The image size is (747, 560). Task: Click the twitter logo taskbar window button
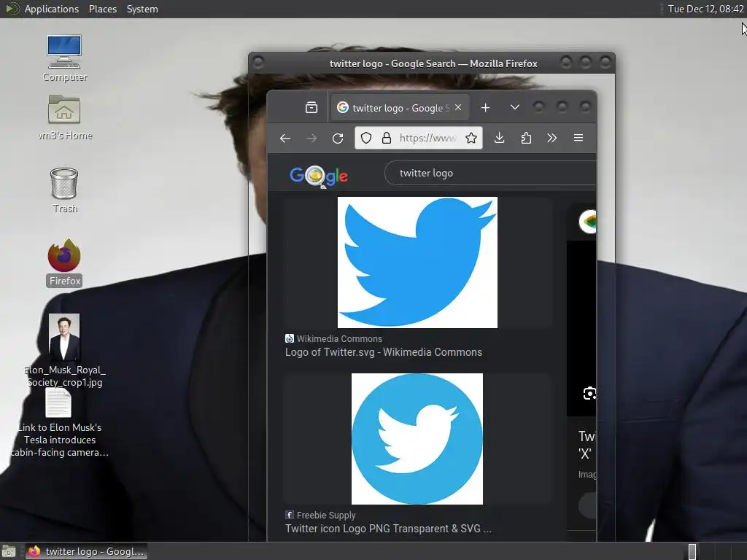(x=86, y=551)
